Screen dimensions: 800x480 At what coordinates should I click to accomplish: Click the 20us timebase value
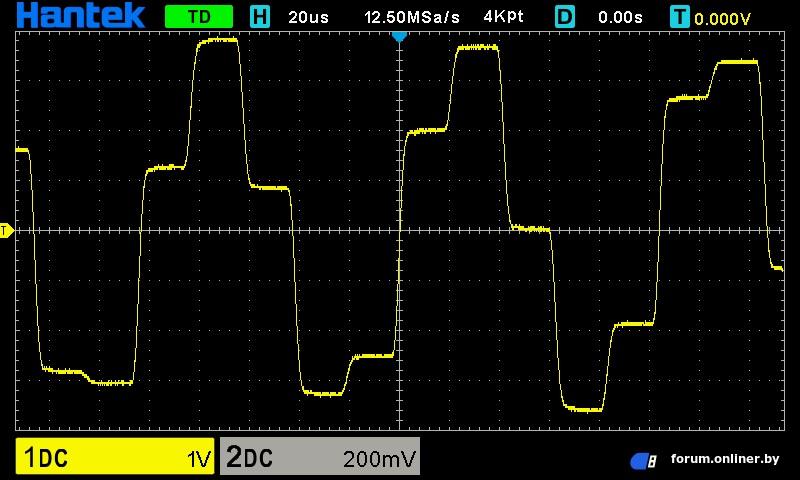(x=308, y=17)
